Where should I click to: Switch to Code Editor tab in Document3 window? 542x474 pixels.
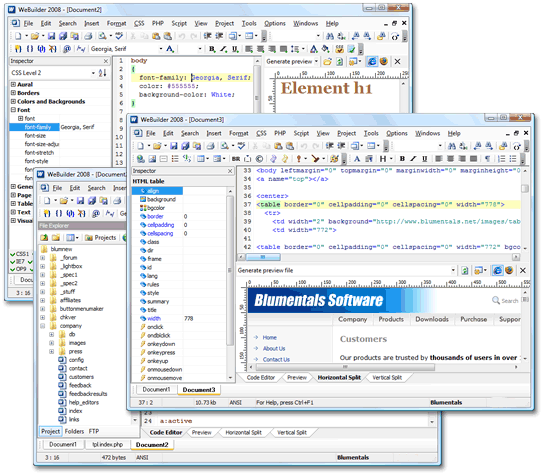click(261, 378)
